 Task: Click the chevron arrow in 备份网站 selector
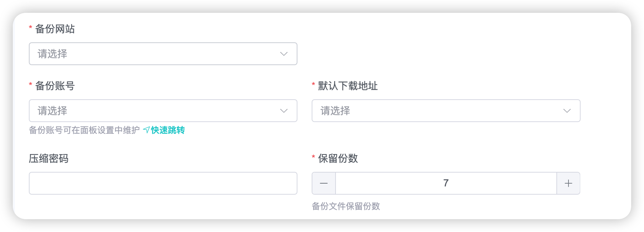(x=284, y=54)
